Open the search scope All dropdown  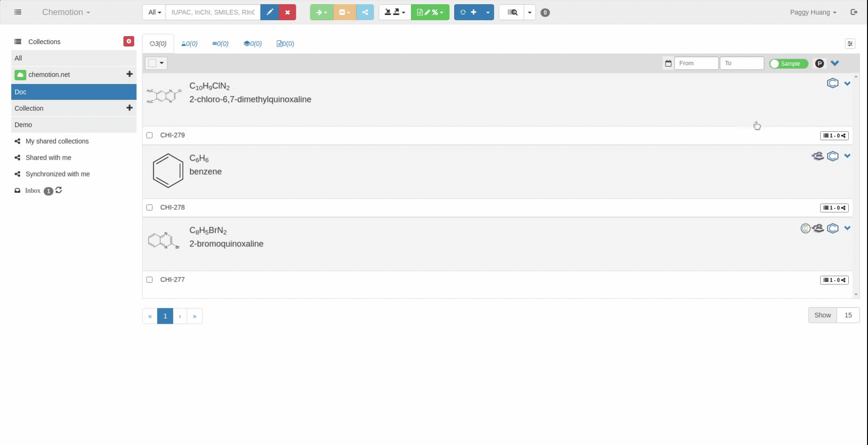pyautogui.click(x=154, y=12)
